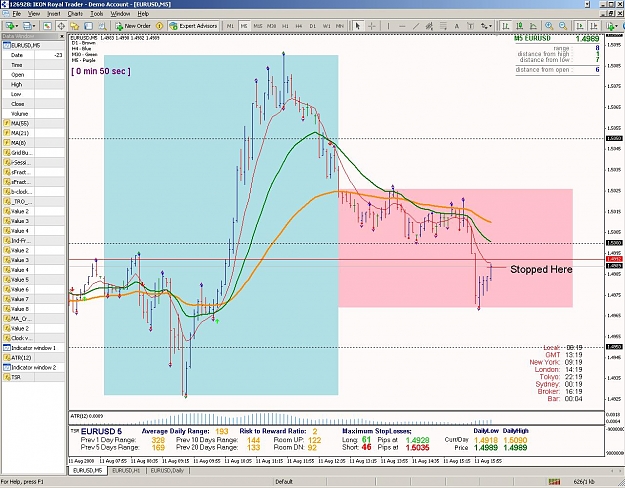
Task: Open the Navigator folder-star icon
Action: point(75,26)
